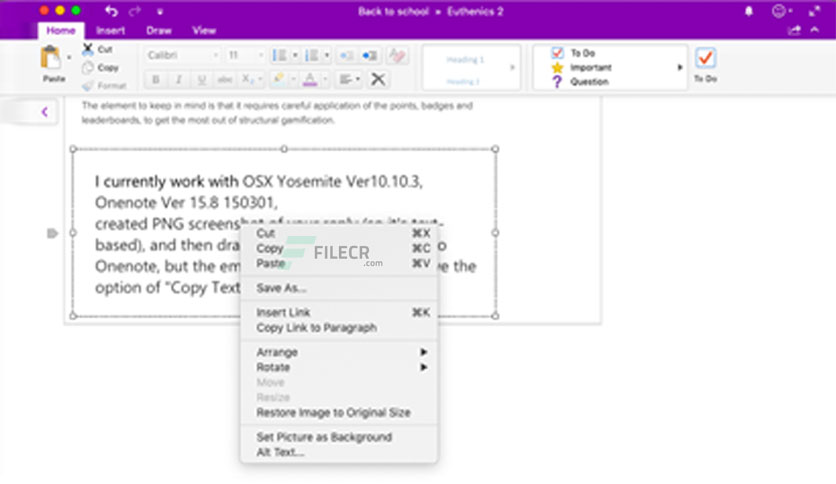Choose Copy in the context menu
The width and height of the screenshot is (836, 484).
(x=339, y=248)
